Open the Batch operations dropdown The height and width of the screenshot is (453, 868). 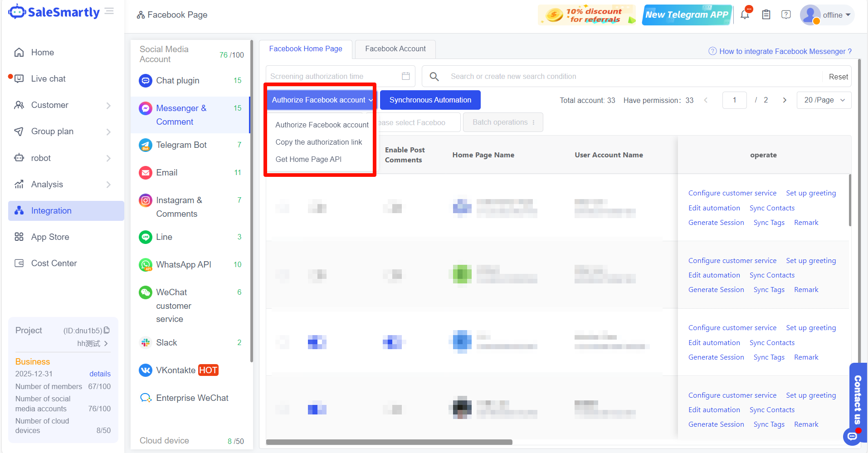[x=503, y=122]
